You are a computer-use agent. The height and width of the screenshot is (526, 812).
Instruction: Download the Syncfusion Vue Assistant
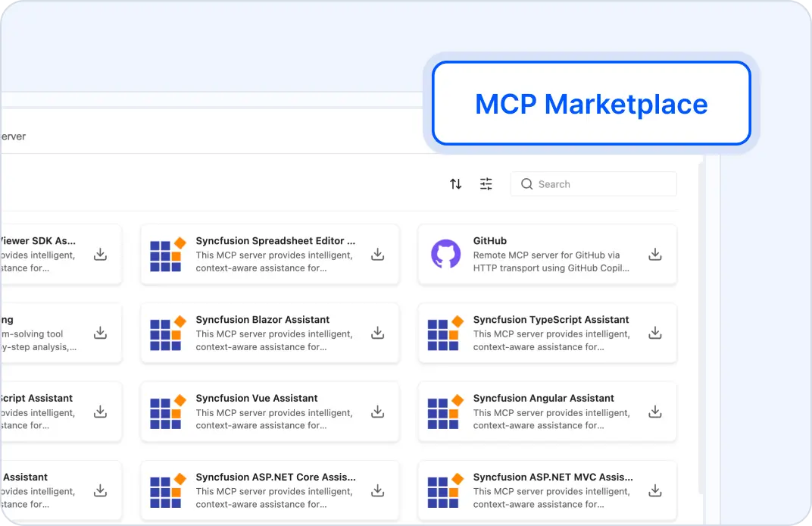pos(377,412)
